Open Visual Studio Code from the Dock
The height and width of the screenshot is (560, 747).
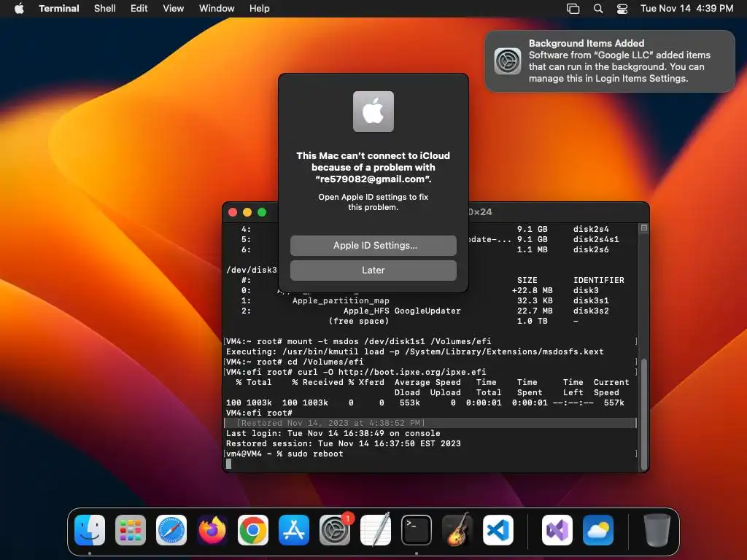click(x=498, y=530)
